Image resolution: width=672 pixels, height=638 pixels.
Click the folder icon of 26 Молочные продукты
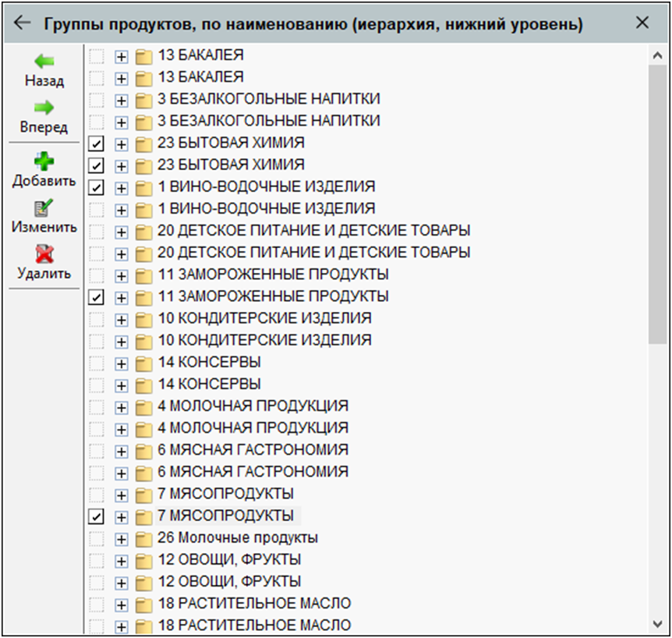point(143,539)
